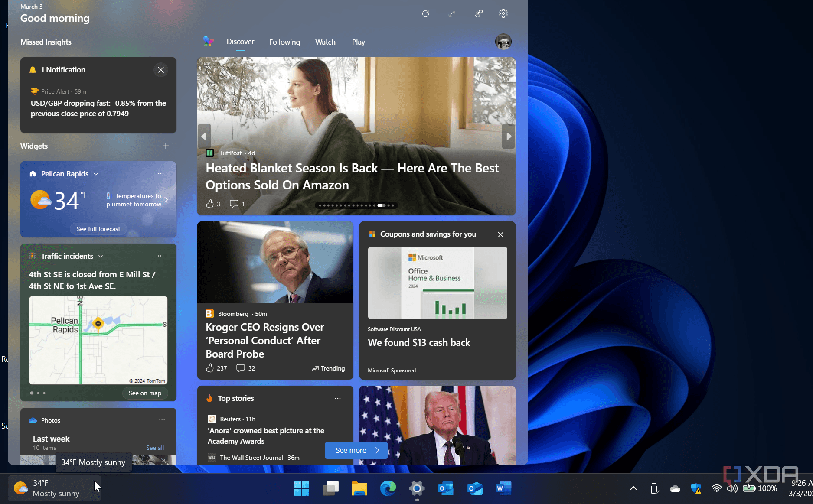Open the profile avatar picture

pos(503,42)
